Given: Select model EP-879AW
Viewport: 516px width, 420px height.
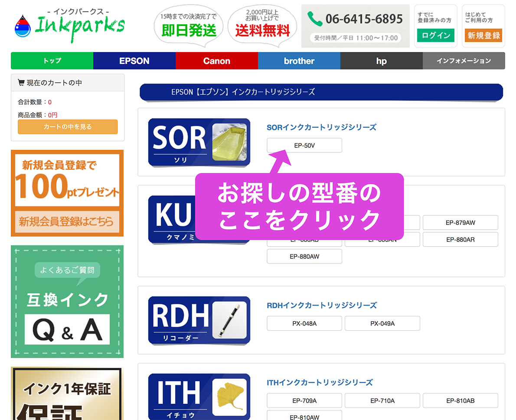Looking at the screenshot, I should pyautogui.click(x=460, y=223).
